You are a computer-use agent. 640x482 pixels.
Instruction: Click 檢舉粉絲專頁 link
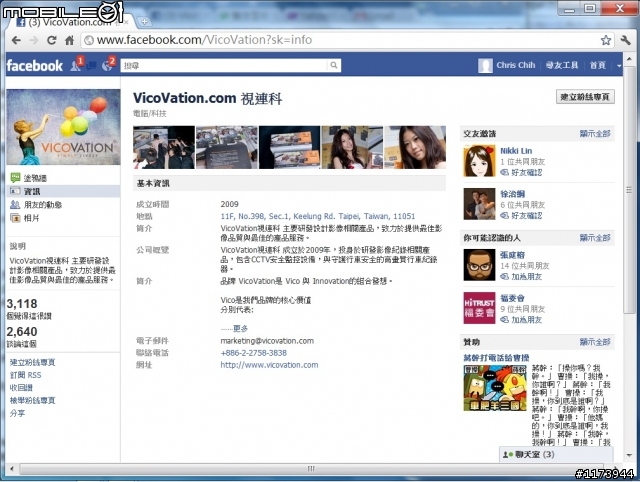coord(32,400)
